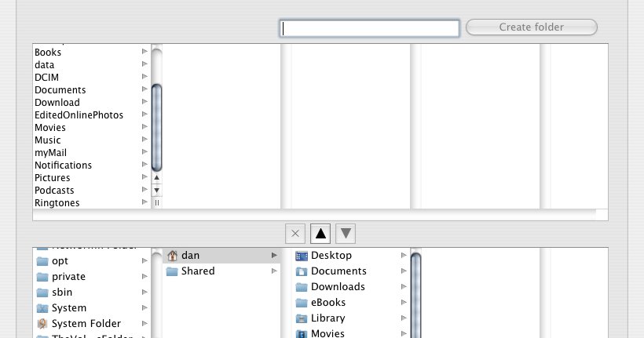Screen dimensions: 644x338
Task: Select the eBooks row text
Action: (x=328, y=302)
